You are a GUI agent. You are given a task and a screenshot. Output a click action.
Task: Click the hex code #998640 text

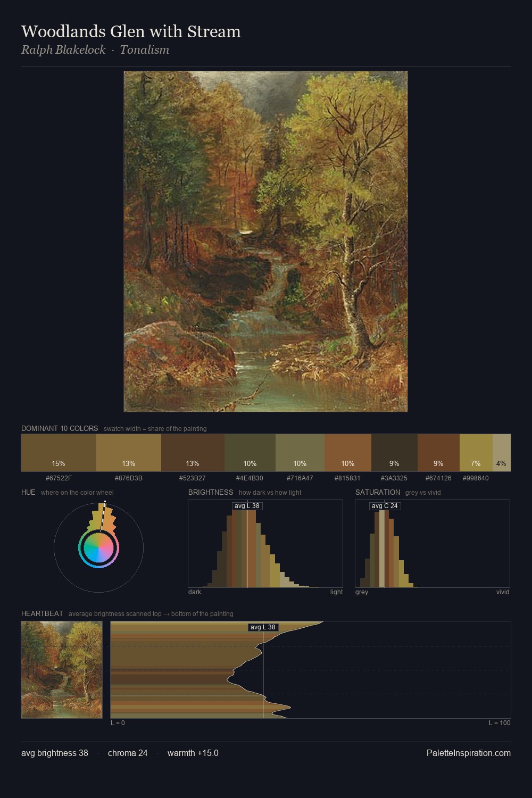click(x=476, y=478)
